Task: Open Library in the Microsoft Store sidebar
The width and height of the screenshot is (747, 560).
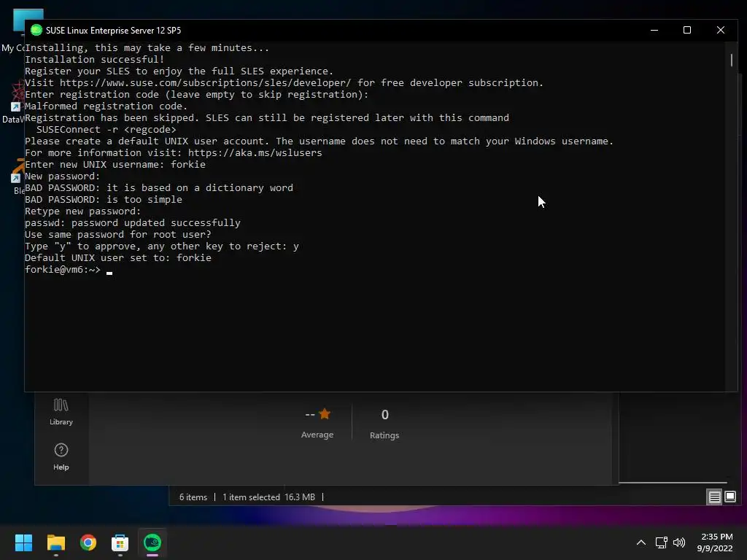Action: point(61,412)
